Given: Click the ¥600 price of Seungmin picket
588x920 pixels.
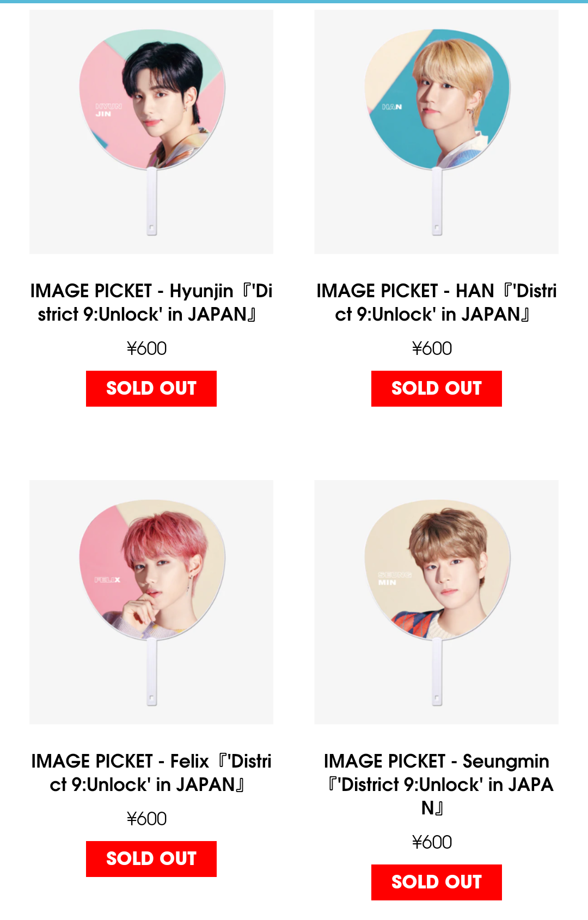Looking at the screenshot, I should click(x=432, y=842).
